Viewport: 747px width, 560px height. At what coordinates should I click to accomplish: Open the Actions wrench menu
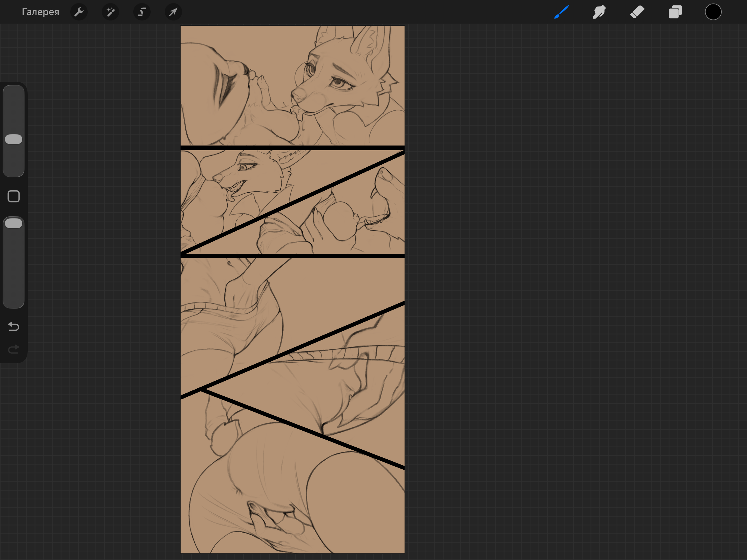click(79, 12)
